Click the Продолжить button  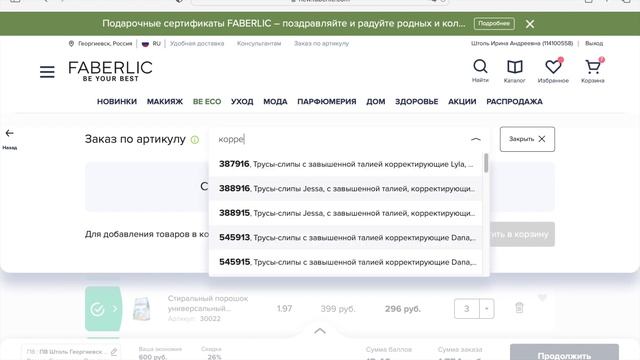(564, 353)
